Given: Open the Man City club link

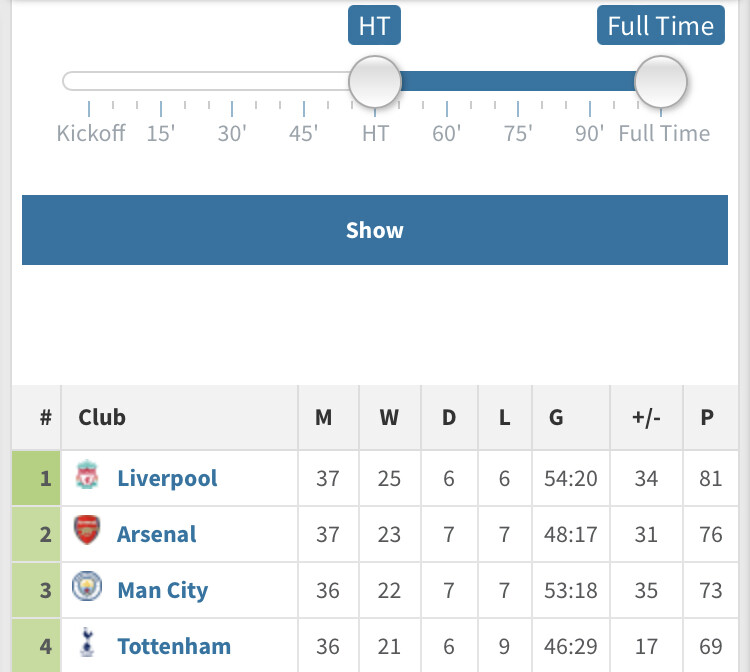Looking at the screenshot, I should [x=163, y=590].
